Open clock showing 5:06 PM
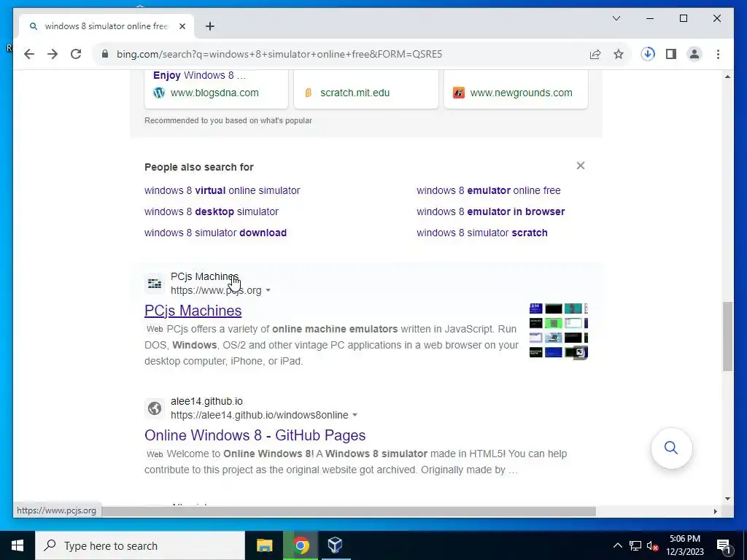 click(685, 545)
